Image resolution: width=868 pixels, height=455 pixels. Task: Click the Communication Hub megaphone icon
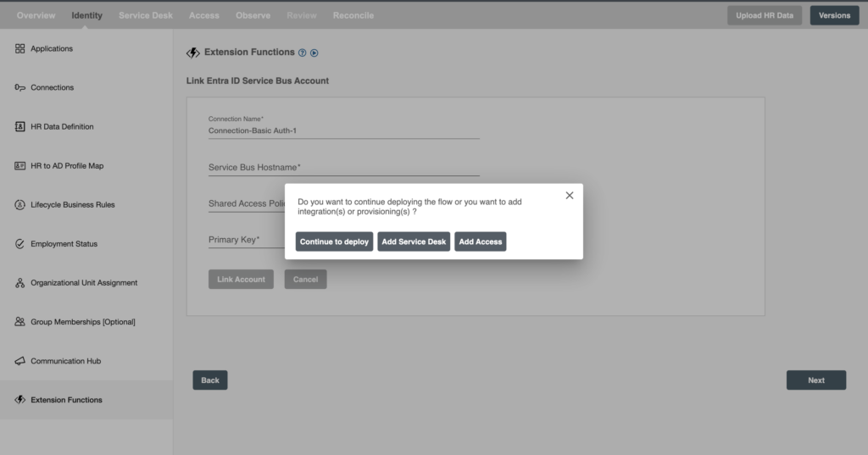(20, 361)
